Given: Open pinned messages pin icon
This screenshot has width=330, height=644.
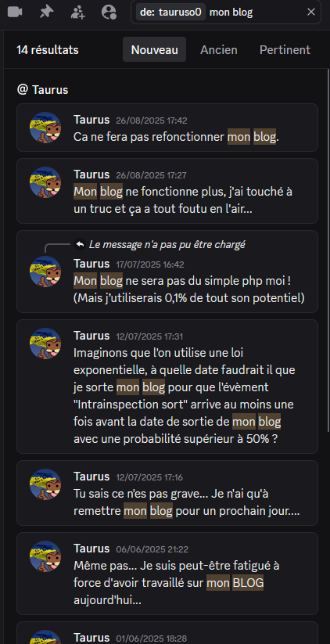Looking at the screenshot, I should [46, 12].
